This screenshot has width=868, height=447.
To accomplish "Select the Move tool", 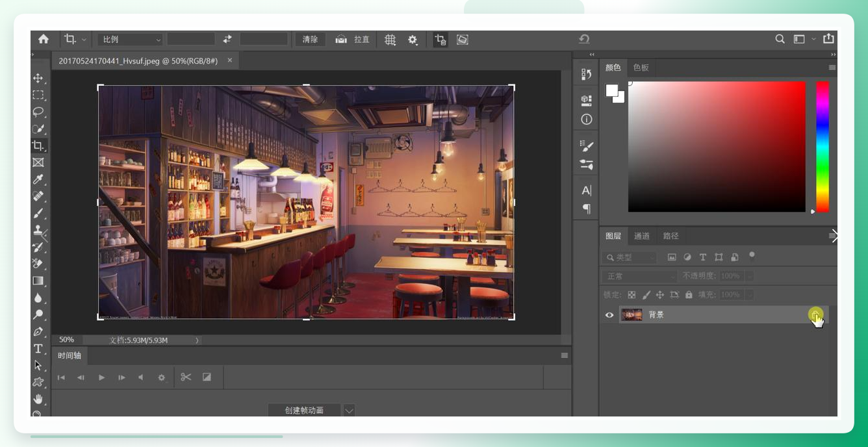I will tap(38, 78).
